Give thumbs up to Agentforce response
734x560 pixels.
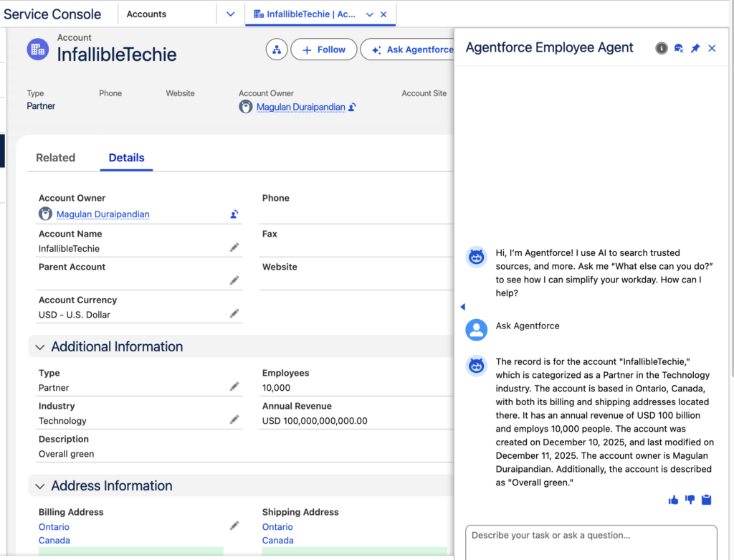pyautogui.click(x=673, y=500)
